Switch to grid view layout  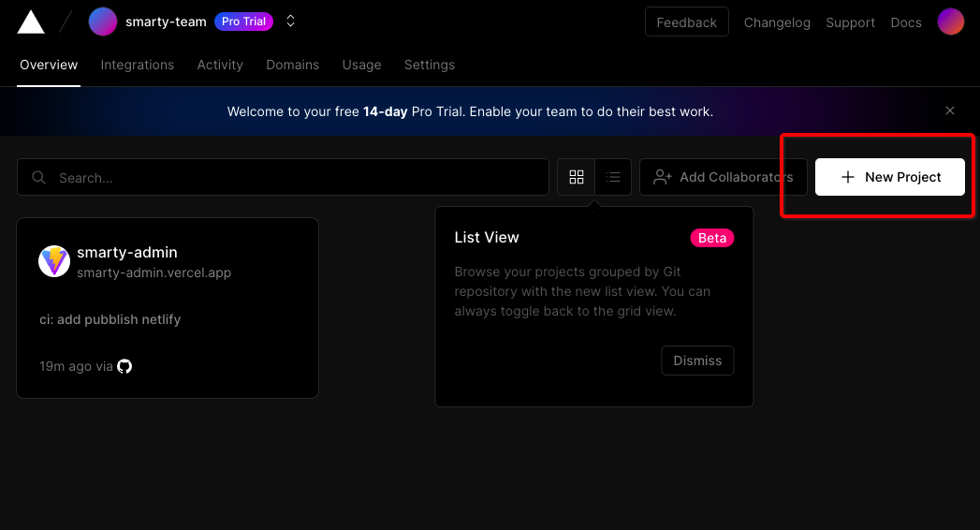click(x=577, y=177)
